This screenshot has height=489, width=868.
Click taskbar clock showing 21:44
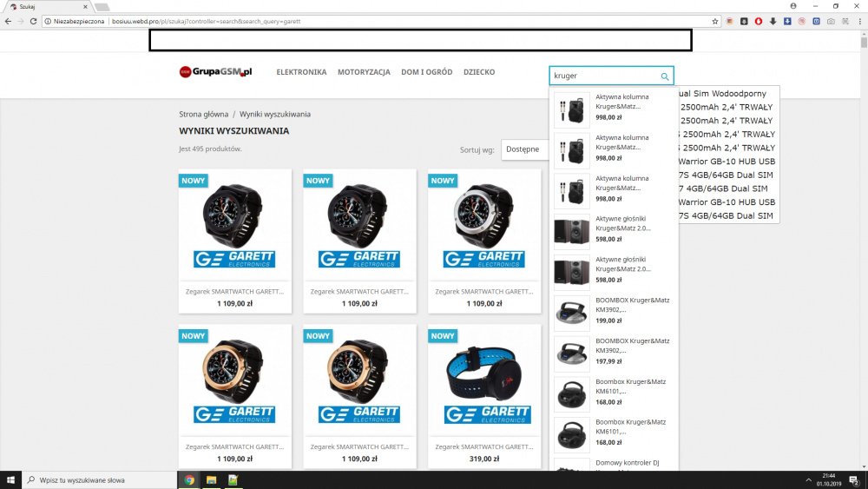click(x=829, y=480)
